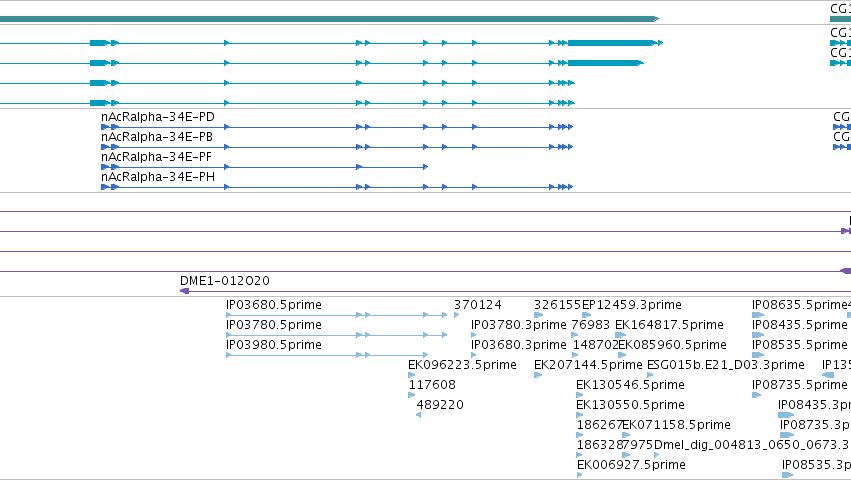This screenshot has height=480, width=851.
Task: Click the 117608 feature label
Action: coord(432,385)
